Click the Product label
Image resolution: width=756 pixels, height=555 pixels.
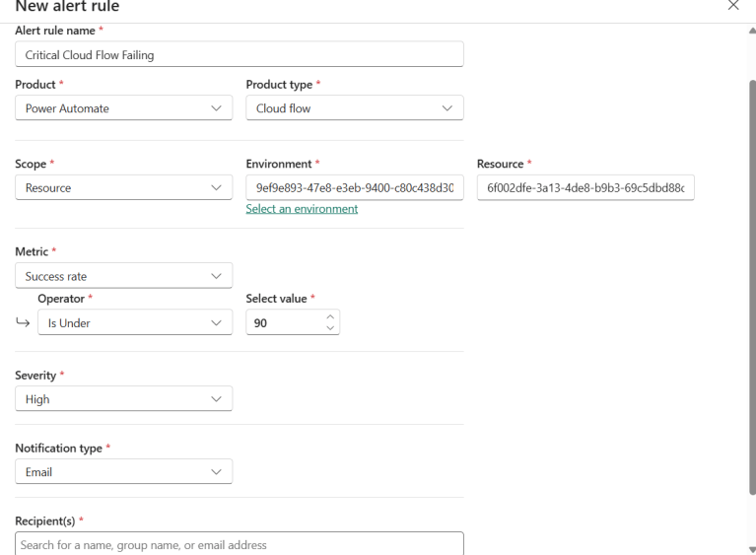tap(35, 85)
